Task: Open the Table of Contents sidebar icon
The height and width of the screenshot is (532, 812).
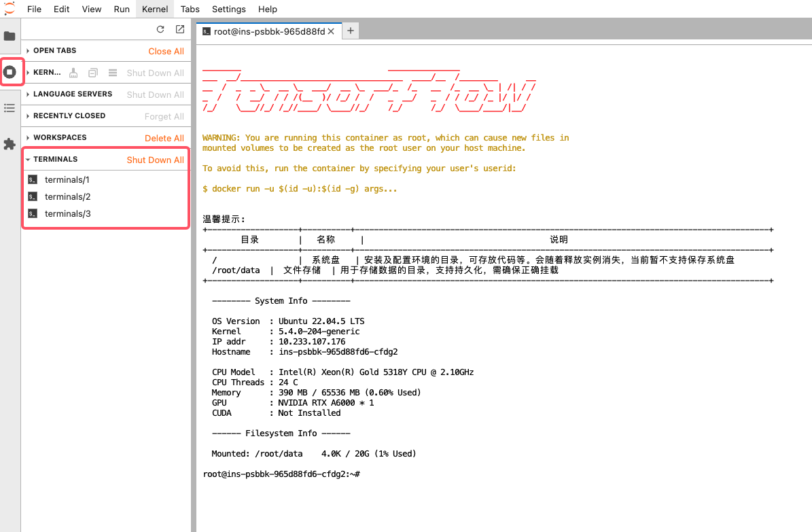Action: 10,108
